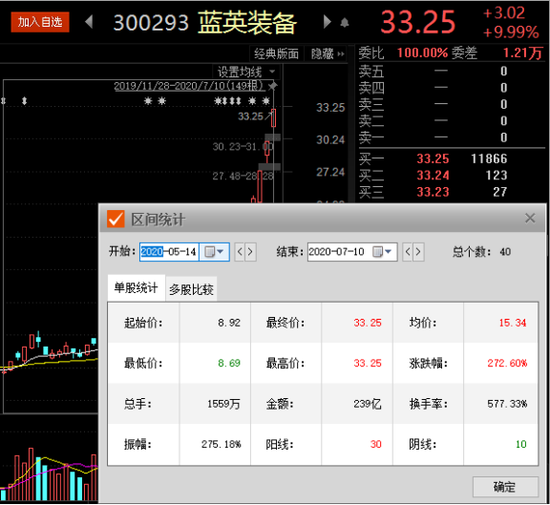Step end date forward one day
Screen dimensions: 550x505
[x=418, y=252]
